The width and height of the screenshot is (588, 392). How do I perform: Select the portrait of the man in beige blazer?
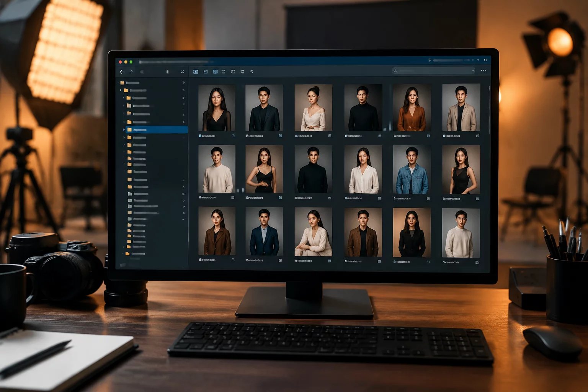[x=461, y=108]
